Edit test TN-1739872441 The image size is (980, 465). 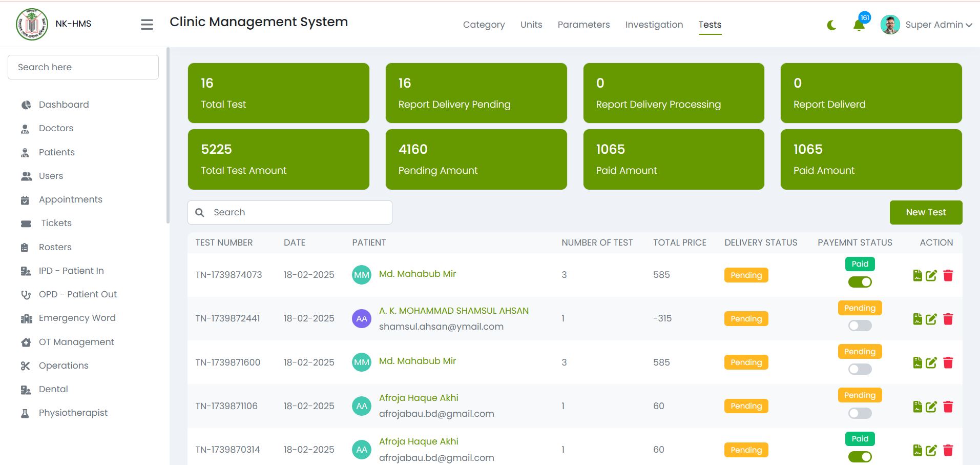[x=931, y=319]
